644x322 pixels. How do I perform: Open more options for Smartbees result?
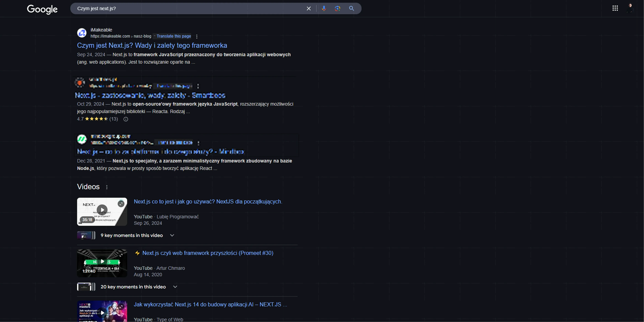198,86
